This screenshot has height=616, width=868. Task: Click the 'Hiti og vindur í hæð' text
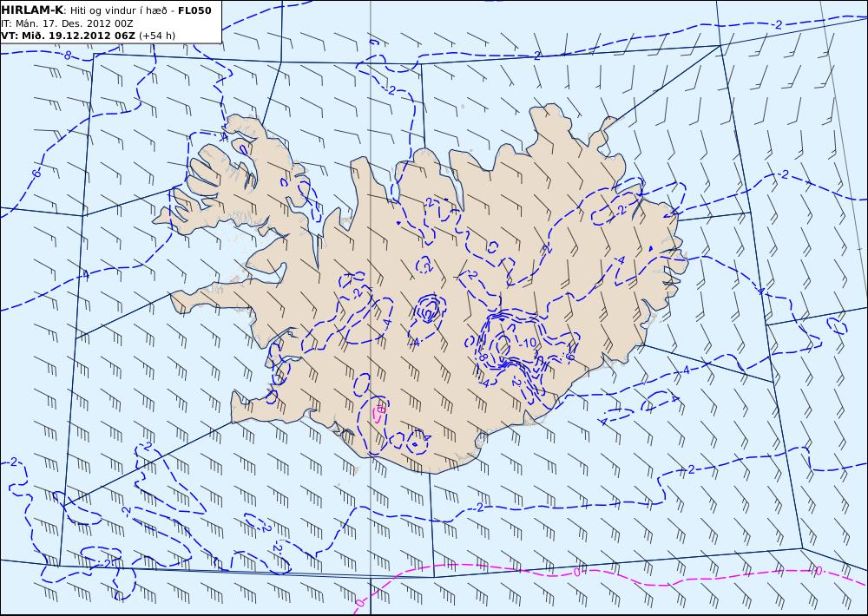118,10
